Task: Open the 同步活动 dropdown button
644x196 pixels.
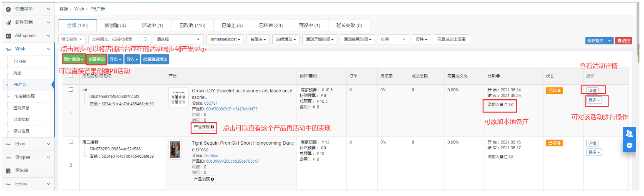Action: point(73,59)
